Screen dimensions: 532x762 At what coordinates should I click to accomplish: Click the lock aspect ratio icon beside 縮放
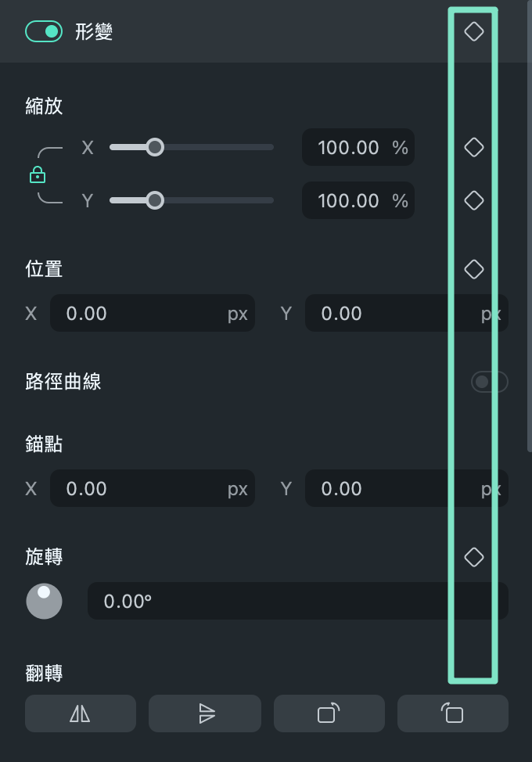tap(37, 174)
